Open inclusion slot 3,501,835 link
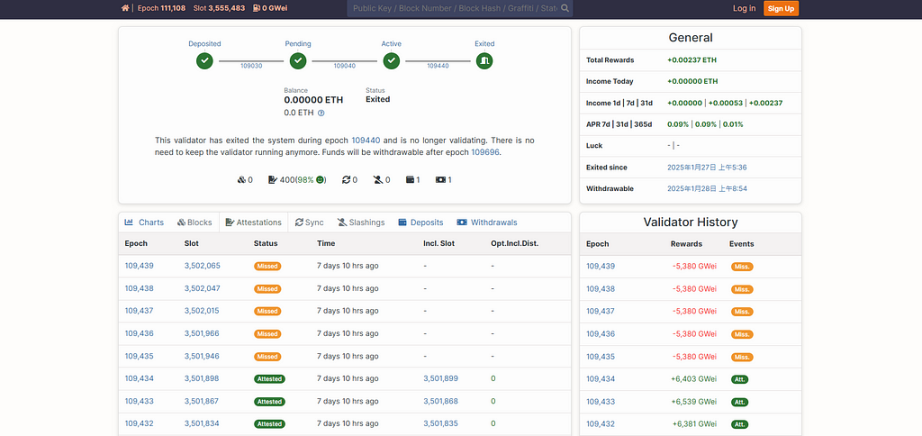Screen dimensions: 922x436 (441, 424)
